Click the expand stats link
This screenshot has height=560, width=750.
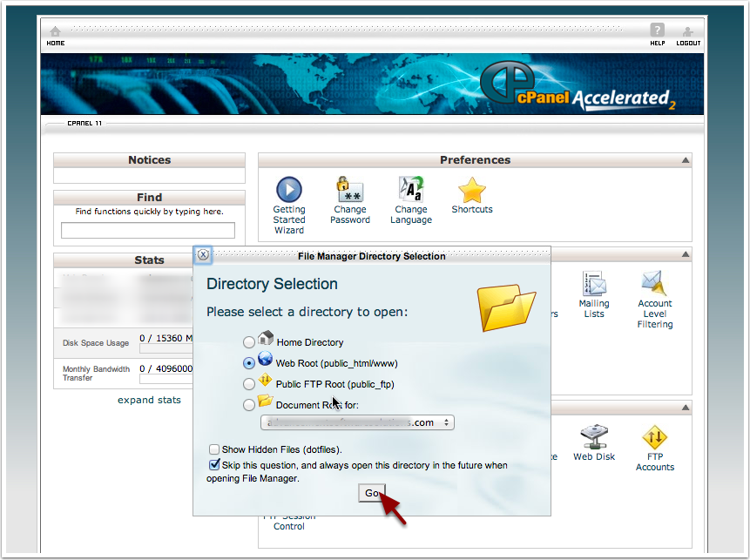149,400
